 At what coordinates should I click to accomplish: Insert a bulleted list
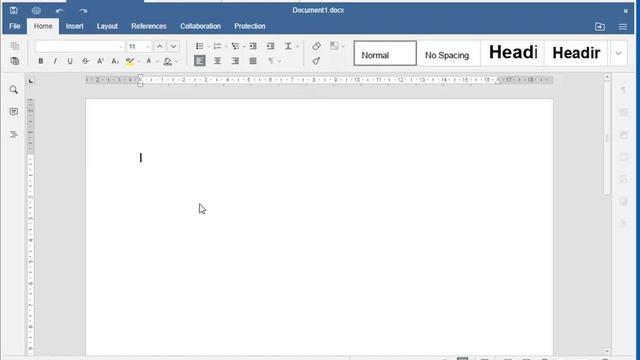pos(200,46)
